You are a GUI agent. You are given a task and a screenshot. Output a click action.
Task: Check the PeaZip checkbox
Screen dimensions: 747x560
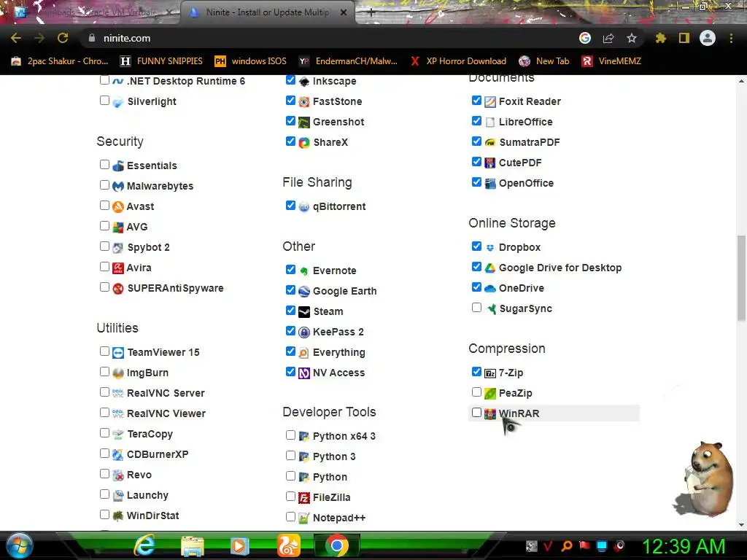(476, 392)
